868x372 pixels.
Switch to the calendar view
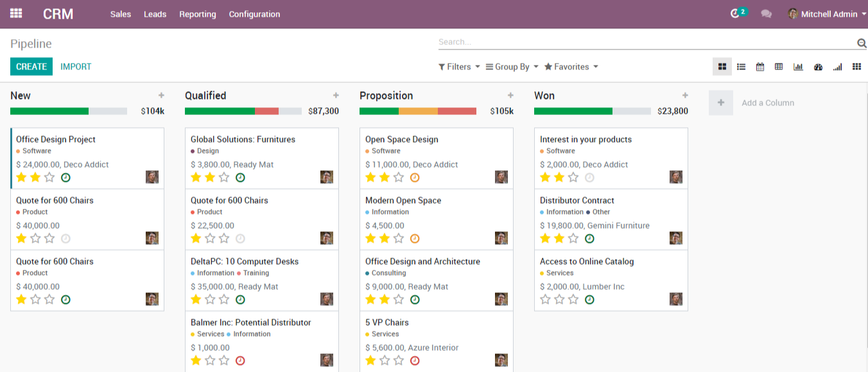pyautogui.click(x=760, y=67)
